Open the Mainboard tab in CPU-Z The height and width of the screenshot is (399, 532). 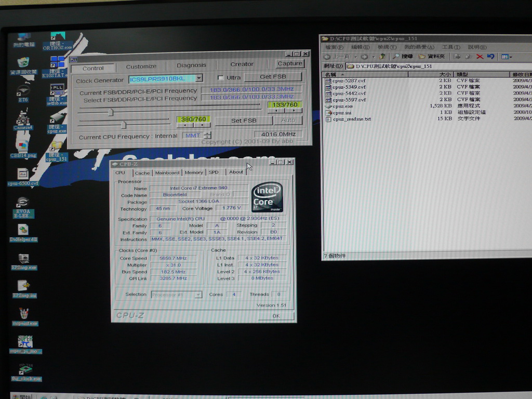coord(167,172)
